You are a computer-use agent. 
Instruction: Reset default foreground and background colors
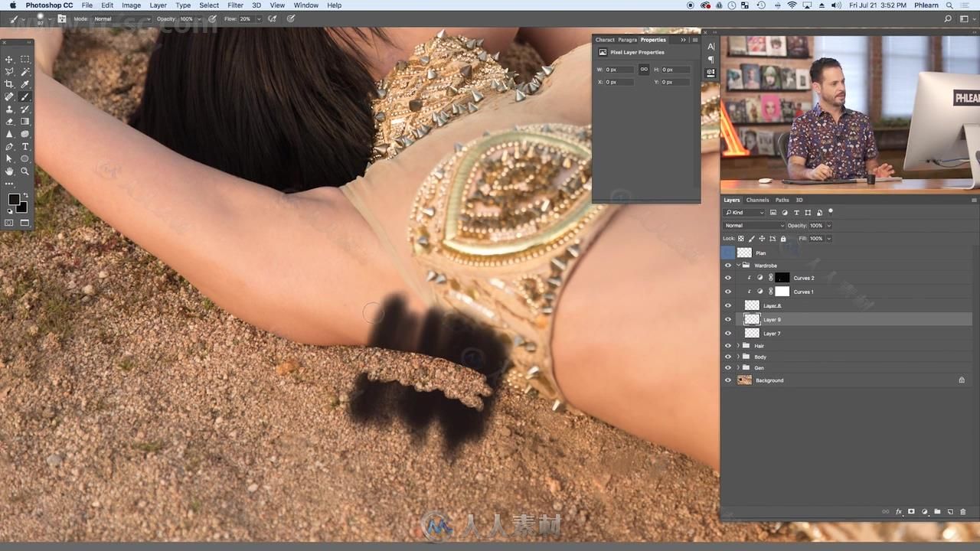[9, 211]
